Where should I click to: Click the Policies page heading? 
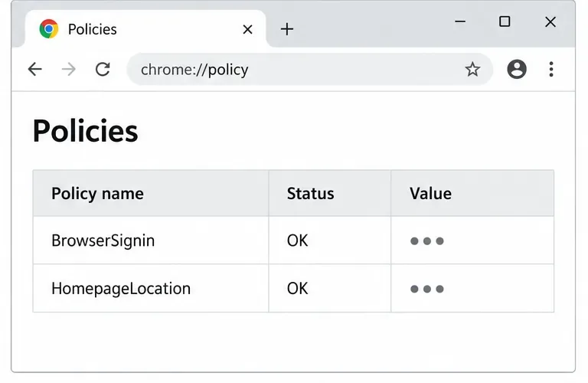click(x=86, y=131)
